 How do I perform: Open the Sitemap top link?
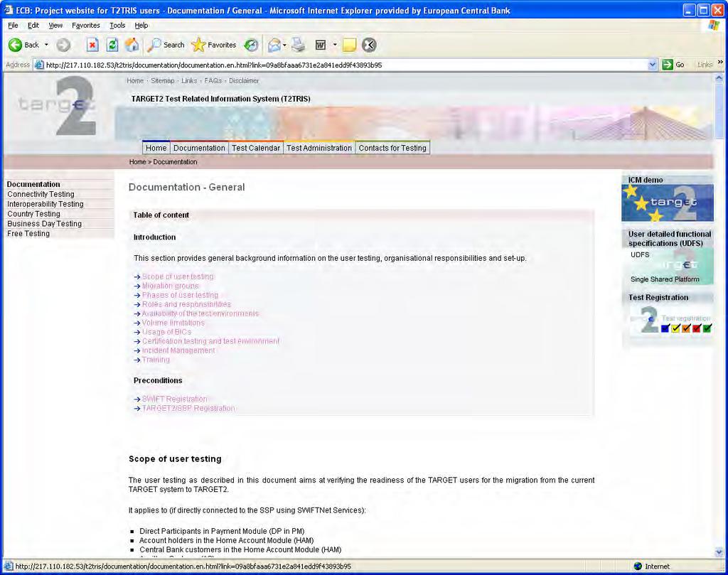(x=163, y=81)
